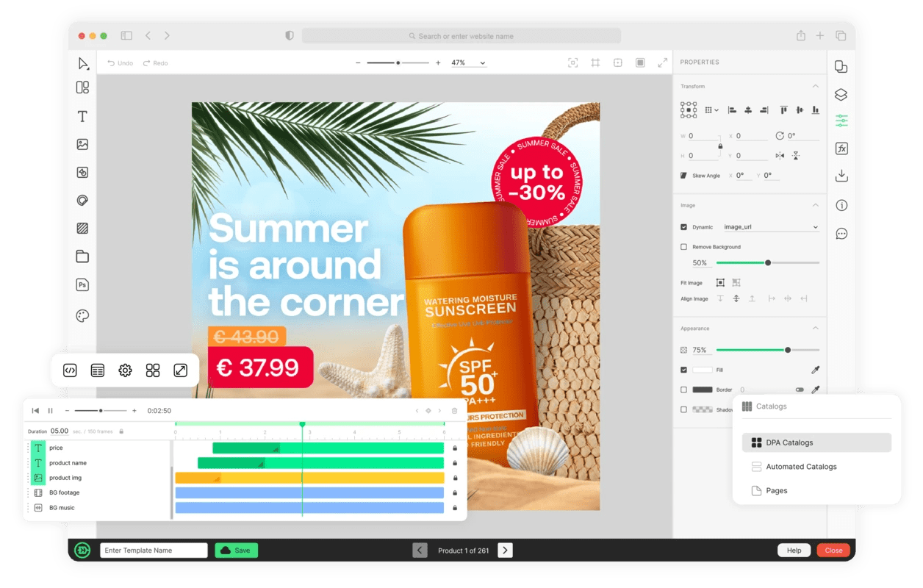Screen dimensions: 923x588
Task: Toggle lock on the BG music track
Action: [455, 508]
